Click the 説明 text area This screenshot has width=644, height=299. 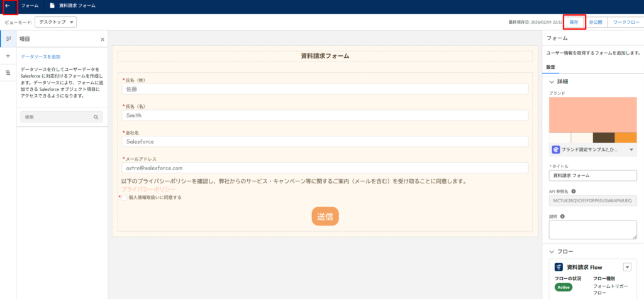click(592, 230)
